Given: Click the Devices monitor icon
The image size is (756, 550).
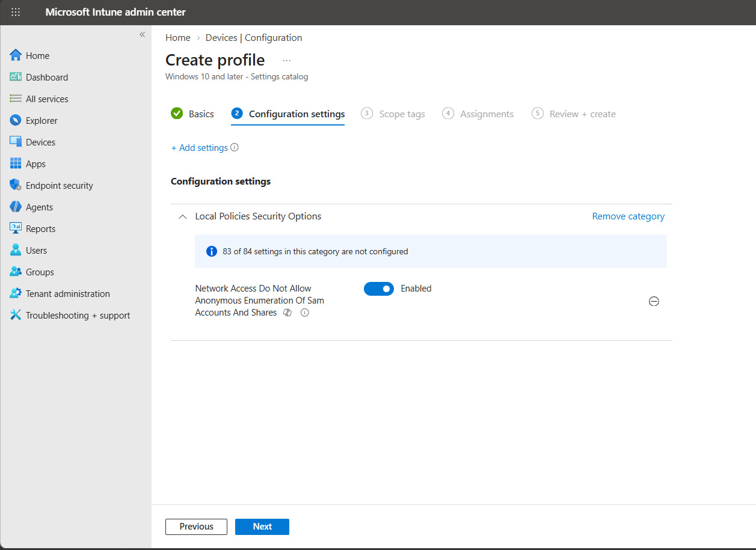Looking at the screenshot, I should [x=16, y=142].
